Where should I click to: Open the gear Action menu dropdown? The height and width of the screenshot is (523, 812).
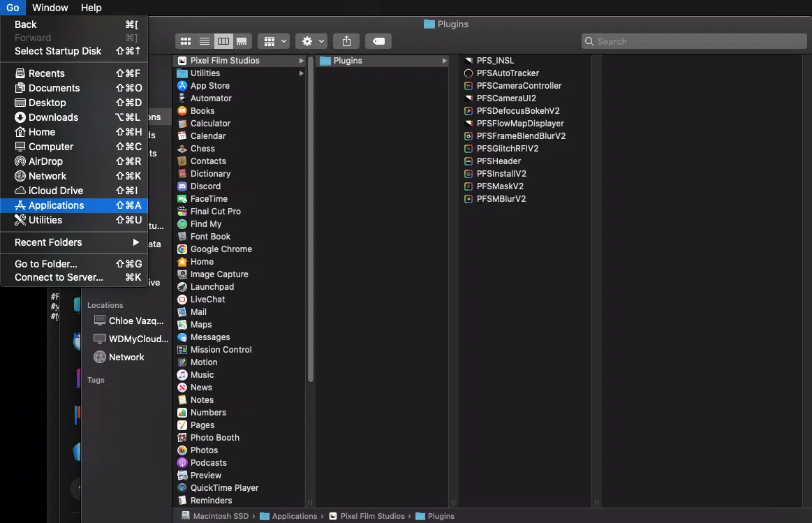coord(313,41)
